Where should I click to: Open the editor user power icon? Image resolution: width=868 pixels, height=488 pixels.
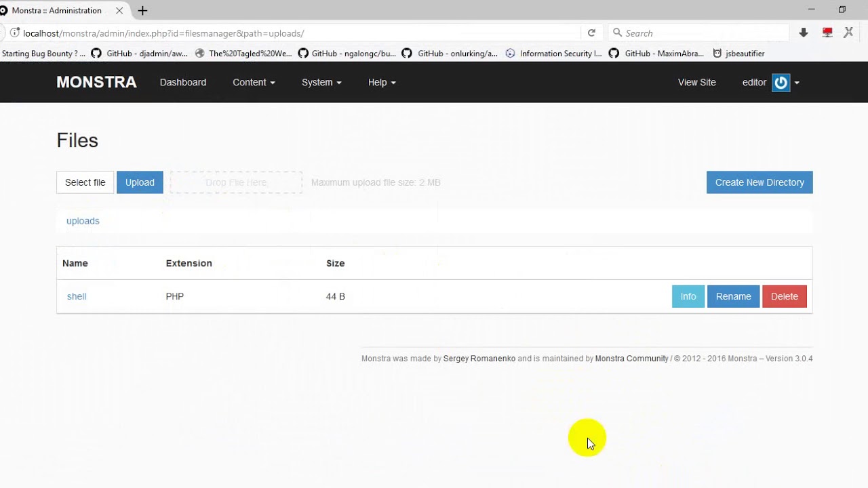tap(781, 83)
